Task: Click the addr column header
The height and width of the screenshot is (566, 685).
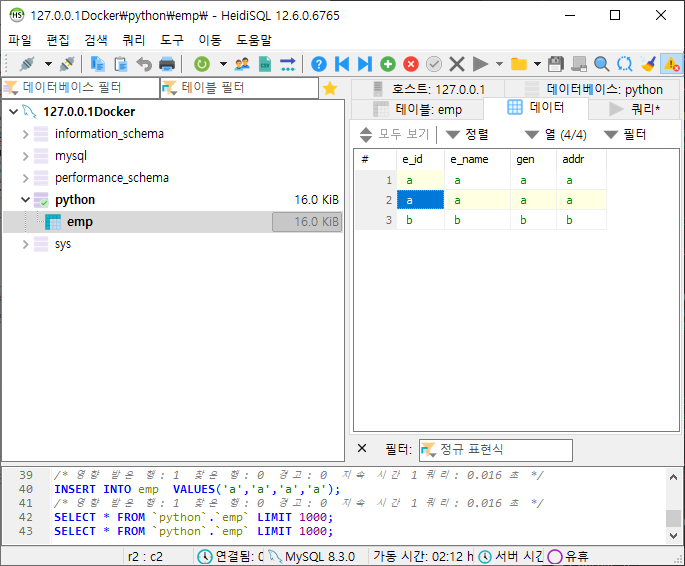Action: (581, 159)
